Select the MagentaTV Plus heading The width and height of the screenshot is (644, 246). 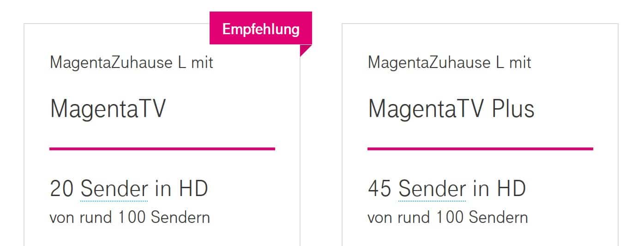point(451,109)
